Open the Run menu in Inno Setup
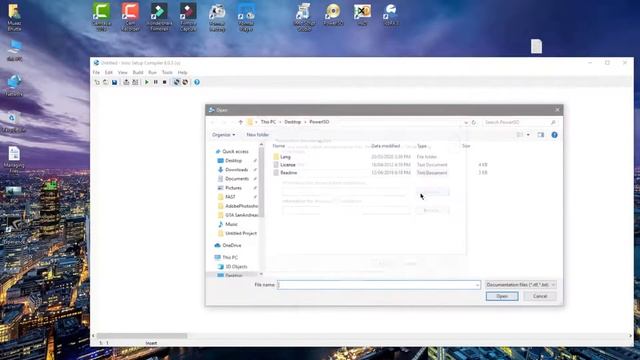640x360 pixels. [152, 72]
